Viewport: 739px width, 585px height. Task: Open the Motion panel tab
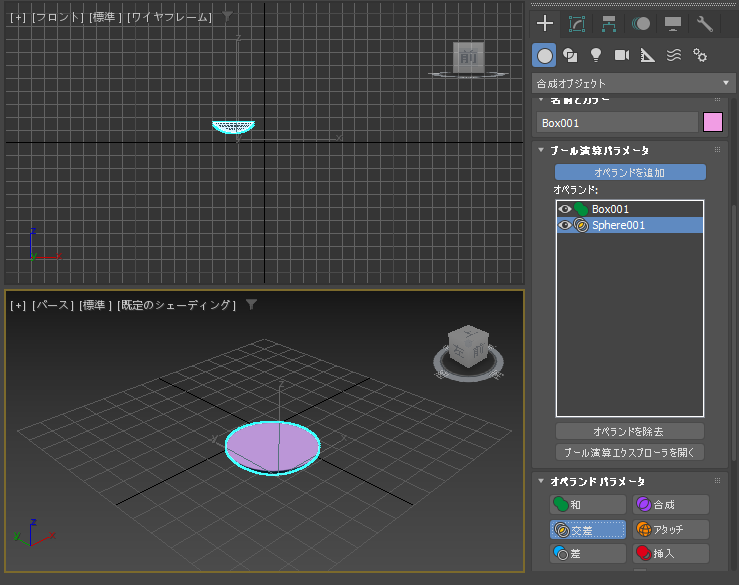pos(640,24)
